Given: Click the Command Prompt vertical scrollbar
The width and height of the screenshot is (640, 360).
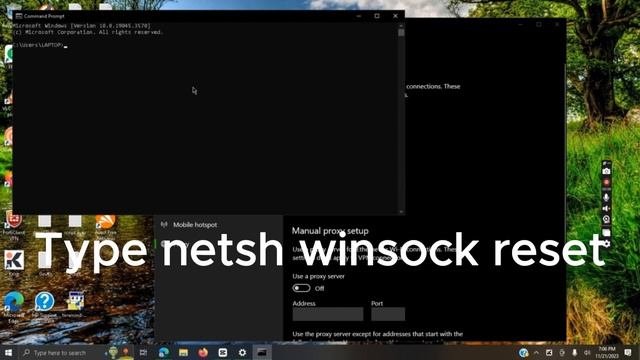Looking at the screenshot, I should [401, 118].
